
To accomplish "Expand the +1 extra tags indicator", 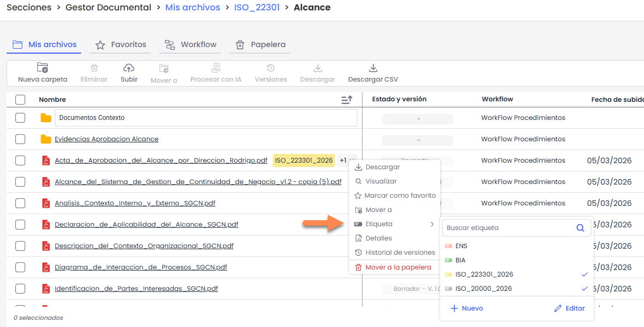I will (343, 160).
